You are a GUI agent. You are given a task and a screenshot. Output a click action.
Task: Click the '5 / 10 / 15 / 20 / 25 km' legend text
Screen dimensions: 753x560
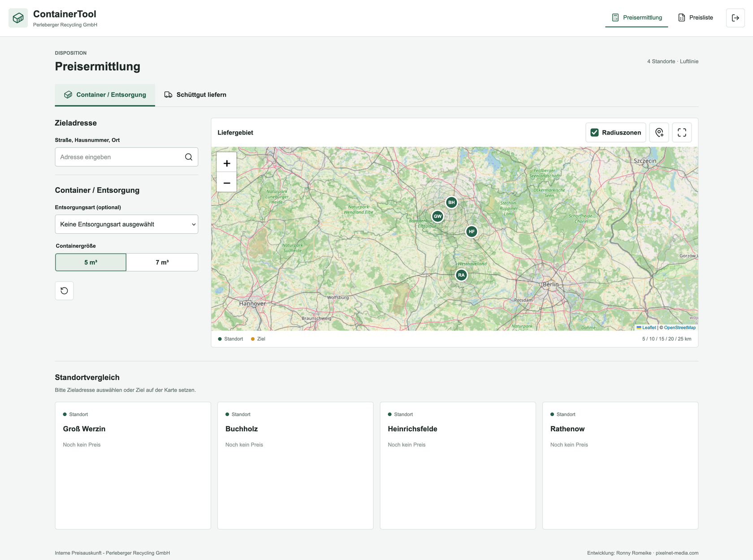click(666, 339)
